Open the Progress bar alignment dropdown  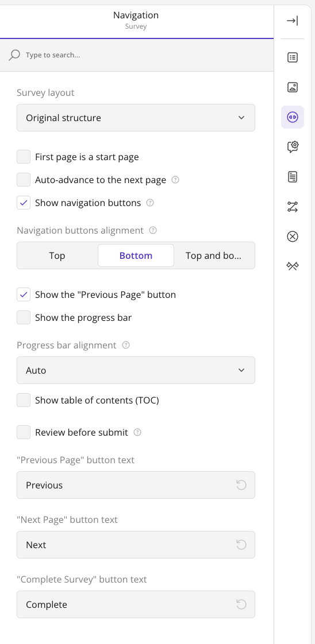point(136,370)
